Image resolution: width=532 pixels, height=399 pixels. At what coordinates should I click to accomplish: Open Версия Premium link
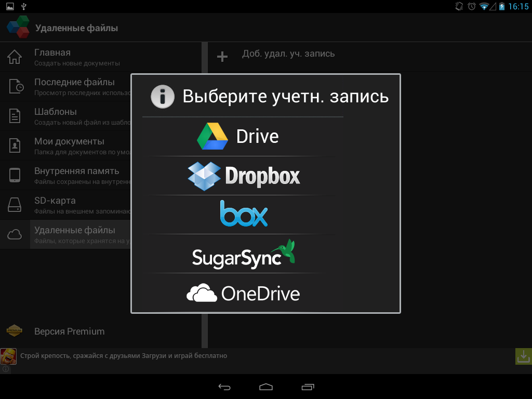point(69,331)
